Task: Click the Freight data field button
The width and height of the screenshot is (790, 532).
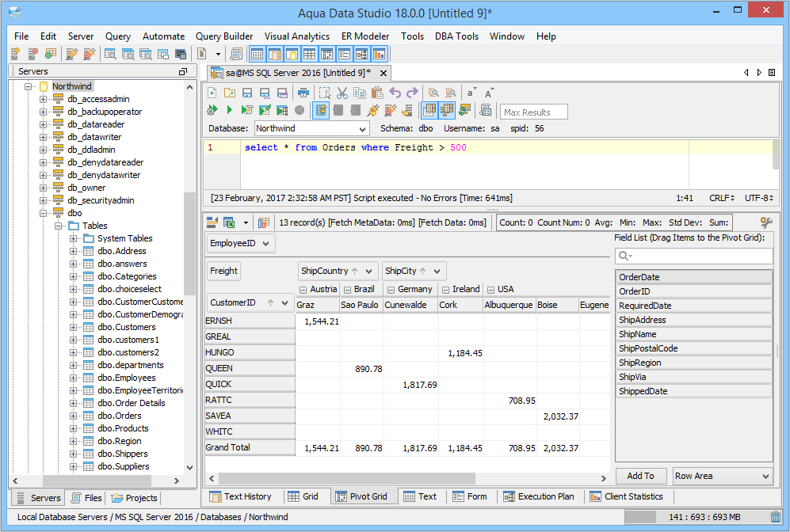Action: point(223,271)
